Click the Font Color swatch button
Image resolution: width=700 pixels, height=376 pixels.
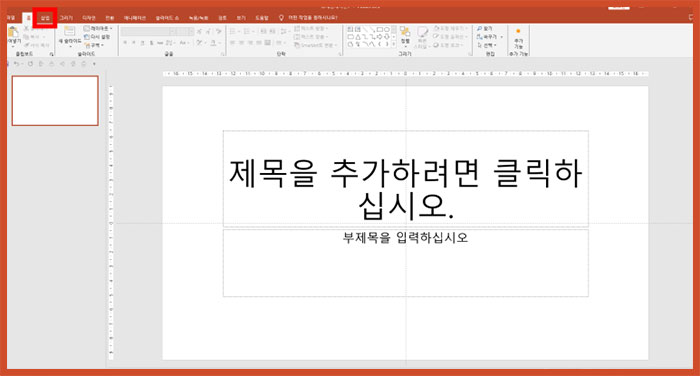tap(214, 43)
